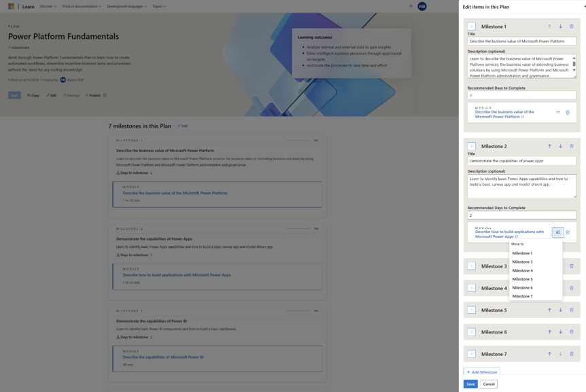Image resolution: width=586 pixels, height=392 pixels.
Task: Move Milestone 1 up using the up arrow icon
Action: click(x=549, y=26)
